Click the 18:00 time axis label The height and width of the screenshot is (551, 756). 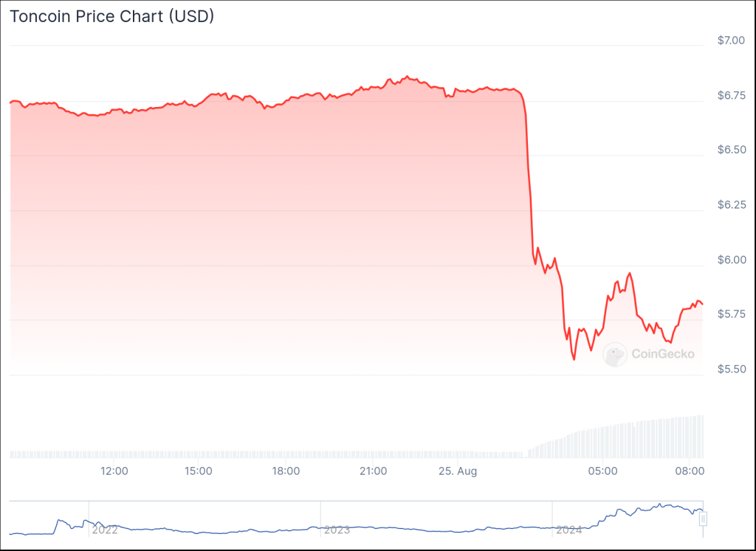pos(286,471)
